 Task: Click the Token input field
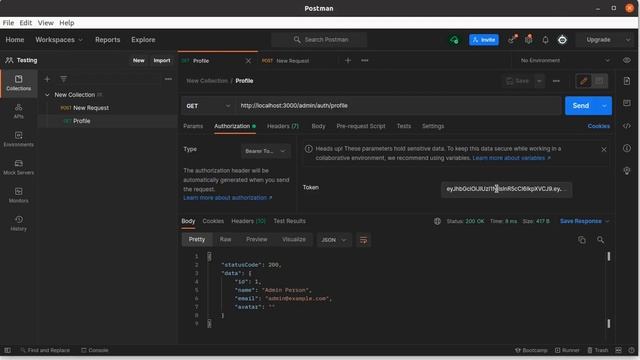[x=506, y=189]
